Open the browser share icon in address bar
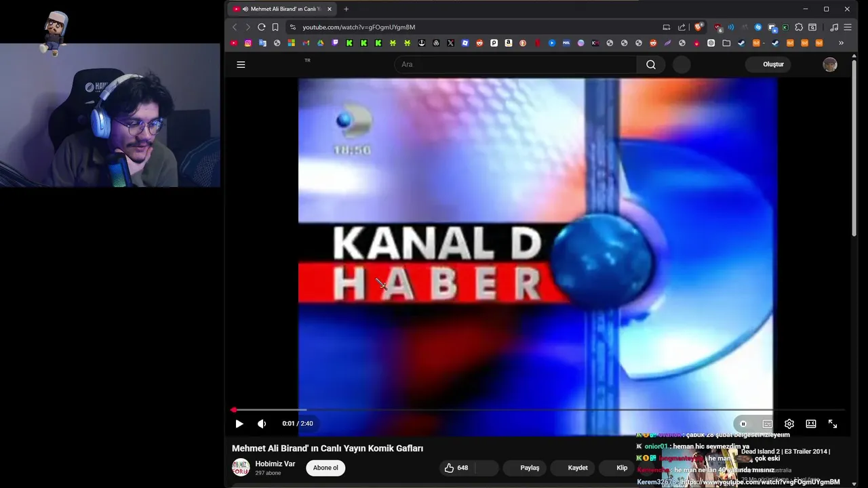The image size is (868, 488). pos(682,27)
